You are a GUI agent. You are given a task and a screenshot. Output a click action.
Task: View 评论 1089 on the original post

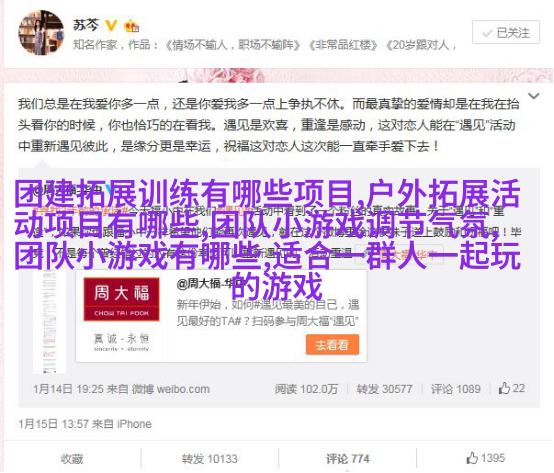pos(455,389)
